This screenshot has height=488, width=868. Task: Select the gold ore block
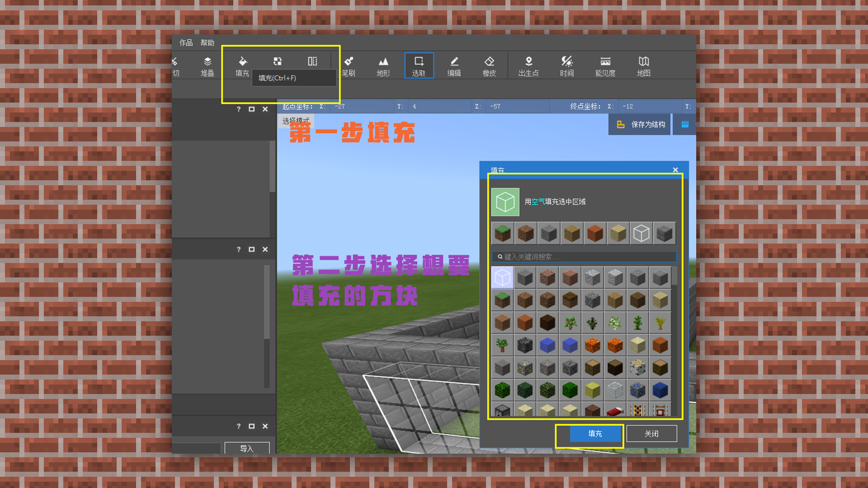tap(524, 368)
